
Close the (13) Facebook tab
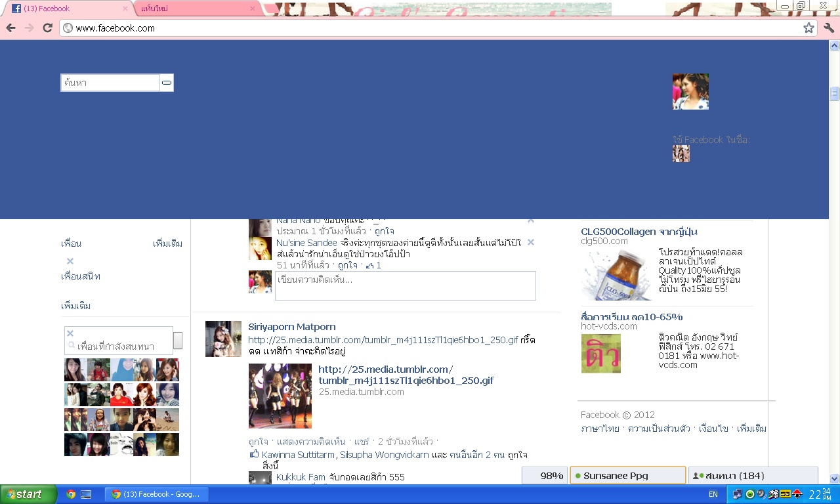pyautogui.click(x=125, y=9)
